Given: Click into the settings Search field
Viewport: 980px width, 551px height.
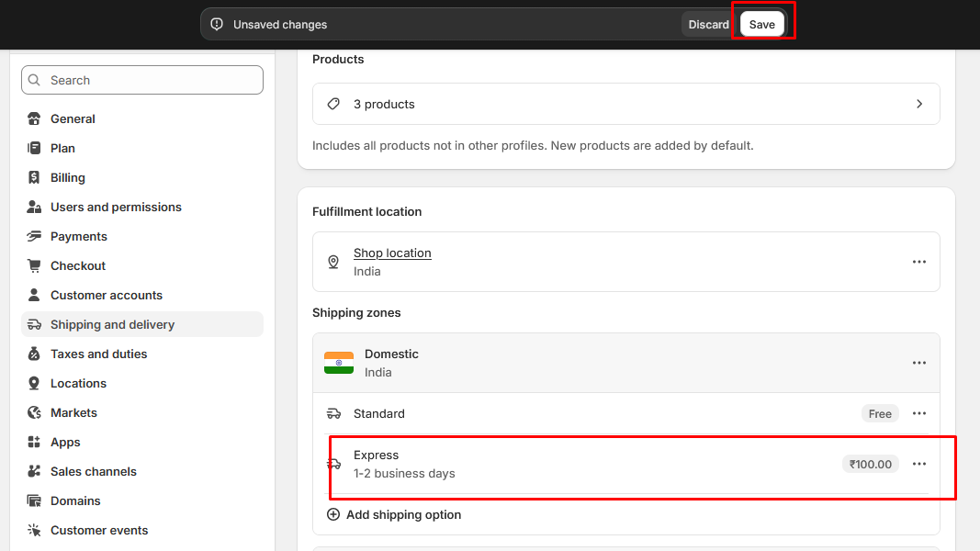Looking at the screenshot, I should click(142, 80).
